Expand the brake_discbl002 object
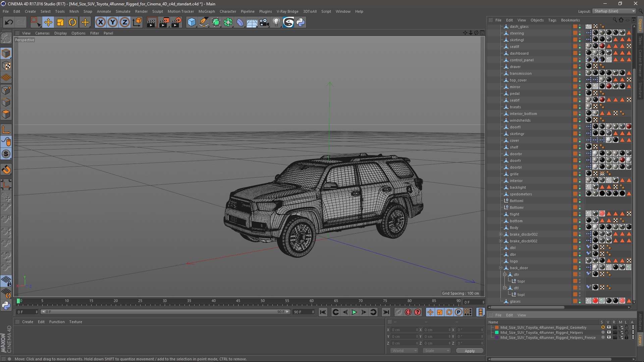The width and height of the screenshot is (644, 362). tap(501, 241)
